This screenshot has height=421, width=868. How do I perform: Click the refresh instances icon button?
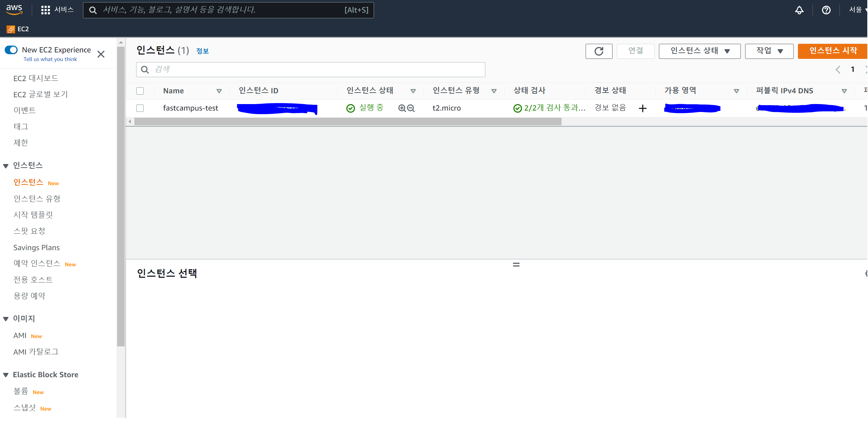click(599, 51)
